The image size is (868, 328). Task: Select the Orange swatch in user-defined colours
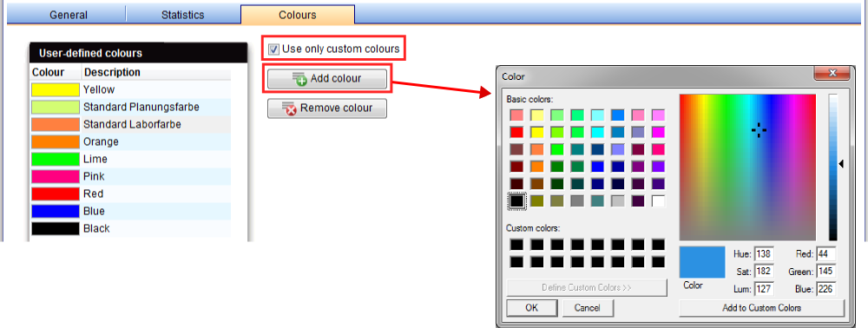56,141
